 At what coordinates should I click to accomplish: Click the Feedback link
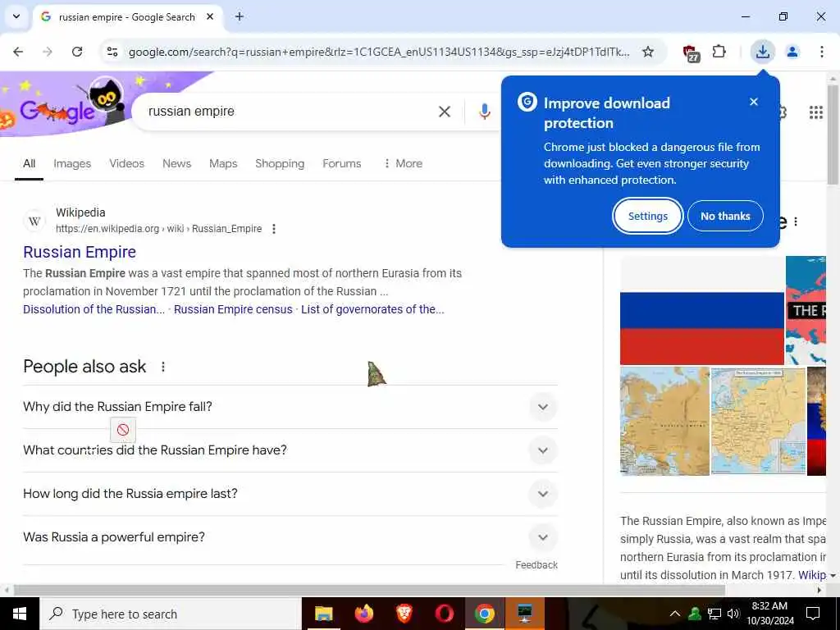click(536, 564)
